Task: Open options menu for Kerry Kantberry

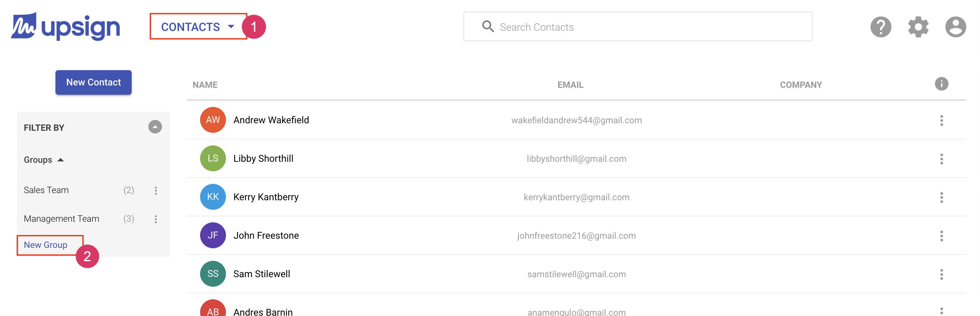Action: (942, 197)
